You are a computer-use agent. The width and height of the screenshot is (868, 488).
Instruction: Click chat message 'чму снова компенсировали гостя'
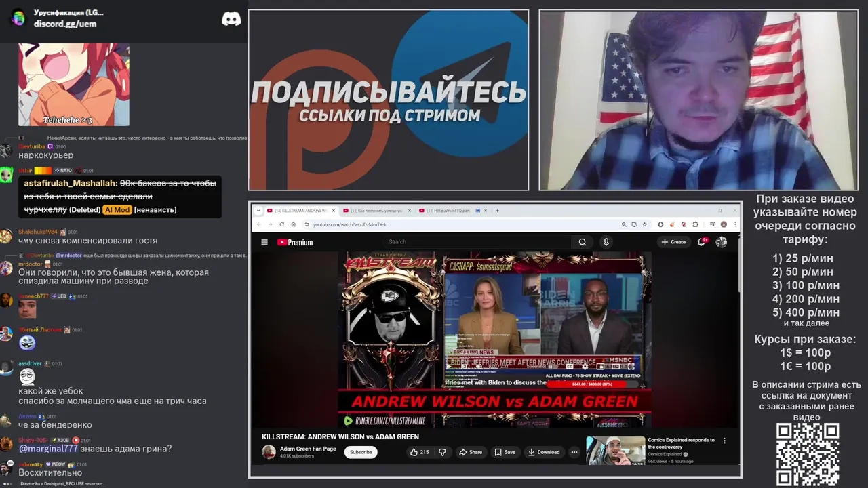[87, 241]
